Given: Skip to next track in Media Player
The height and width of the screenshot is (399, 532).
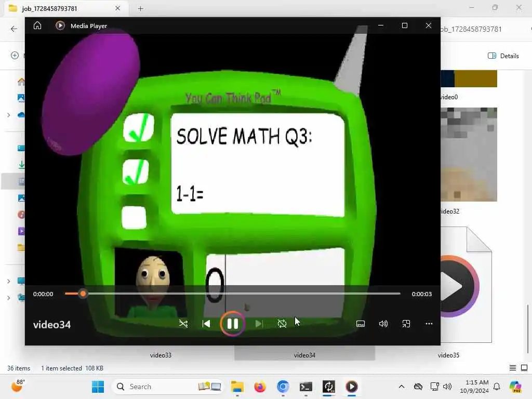Looking at the screenshot, I should coord(259,324).
